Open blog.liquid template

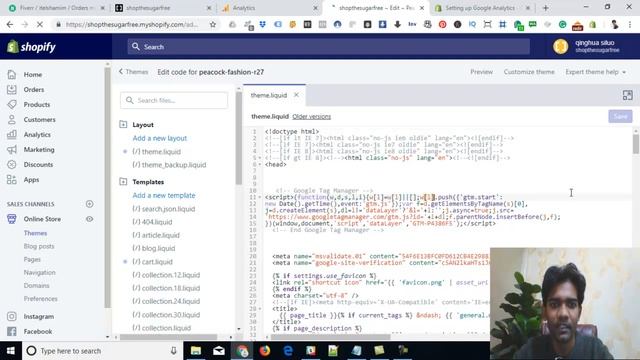click(153, 249)
